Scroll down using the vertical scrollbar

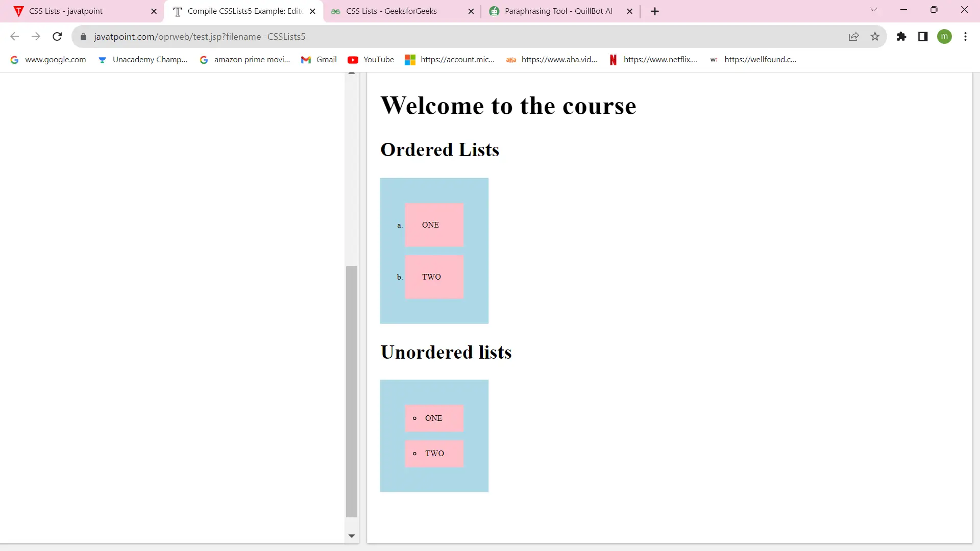click(x=352, y=536)
